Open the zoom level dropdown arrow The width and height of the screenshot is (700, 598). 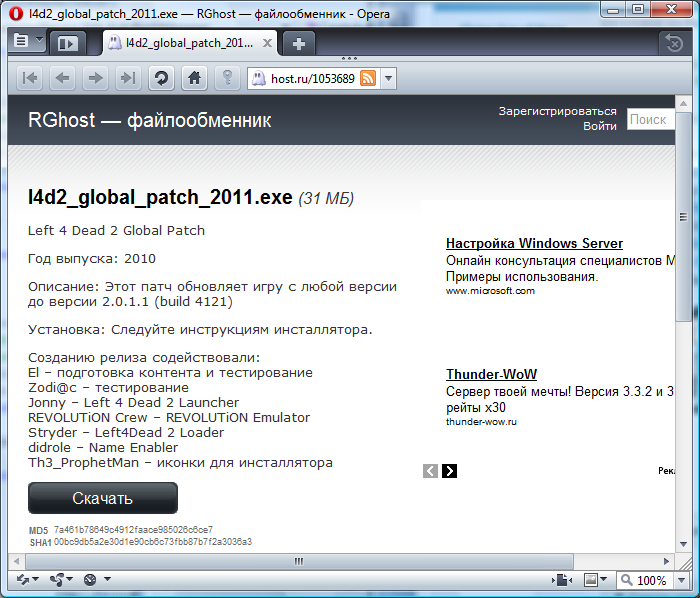(x=680, y=580)
